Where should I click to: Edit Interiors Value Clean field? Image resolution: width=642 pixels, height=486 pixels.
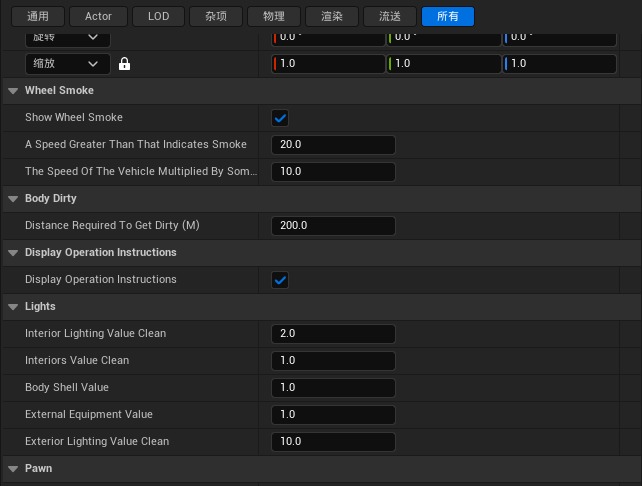click(x=333, y=361)
